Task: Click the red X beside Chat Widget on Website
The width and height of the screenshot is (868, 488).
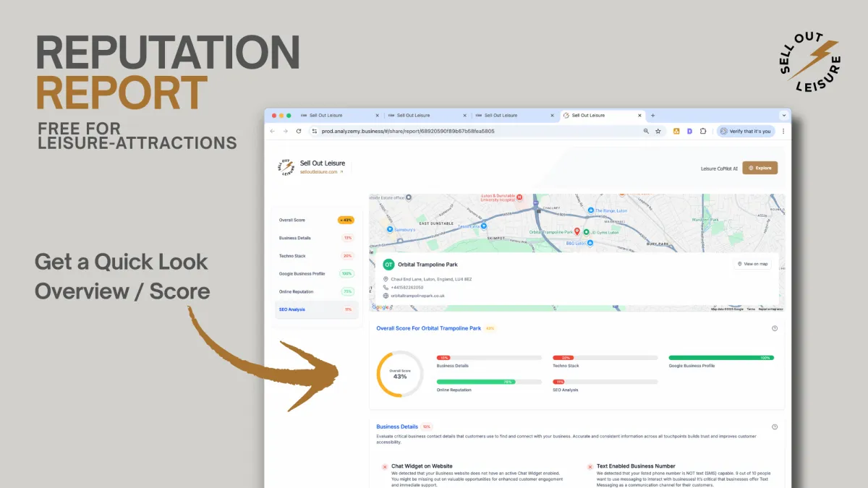Action: point(385,467)
